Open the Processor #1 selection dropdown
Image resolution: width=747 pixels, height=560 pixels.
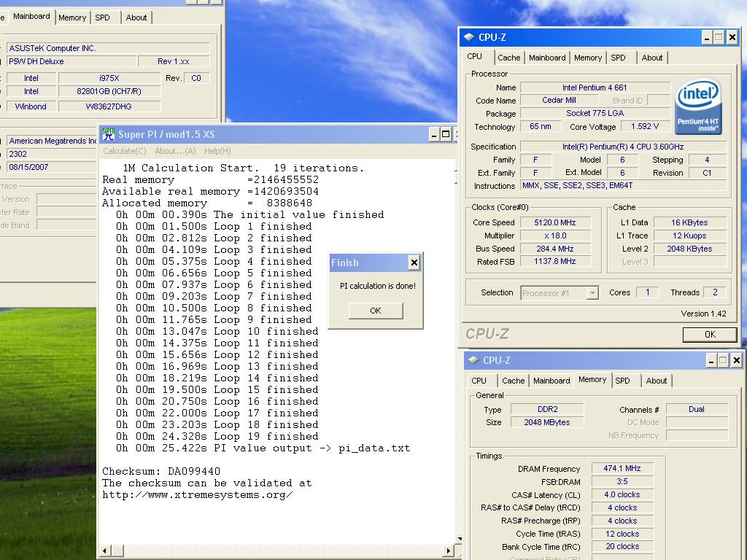[x=592, y=293]
